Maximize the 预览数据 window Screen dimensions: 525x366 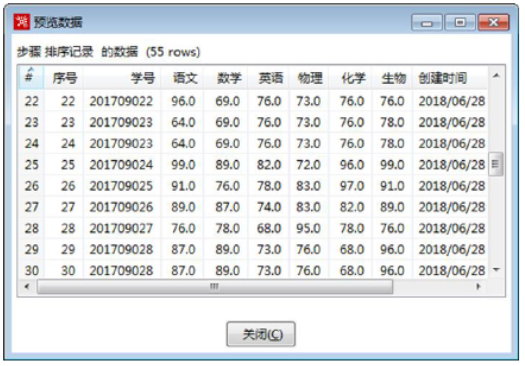coord(460,23)
